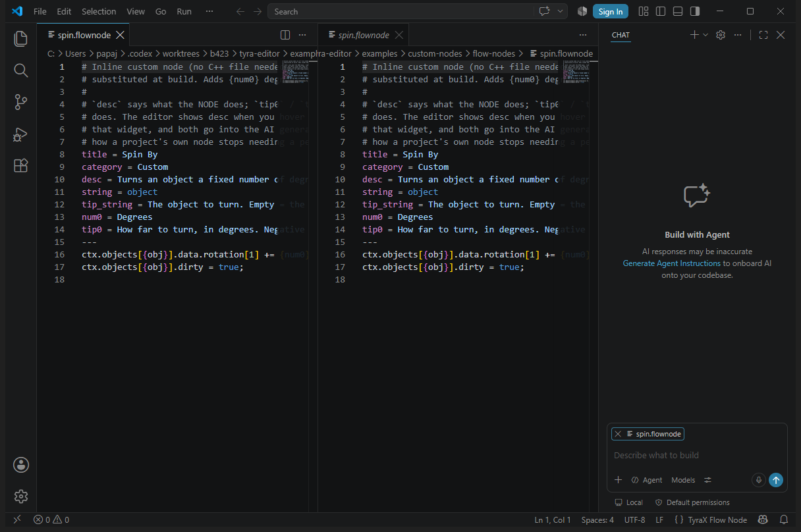Toggle the secondary side bar
The height and width of the screenshot is (532, 801).
695,11
